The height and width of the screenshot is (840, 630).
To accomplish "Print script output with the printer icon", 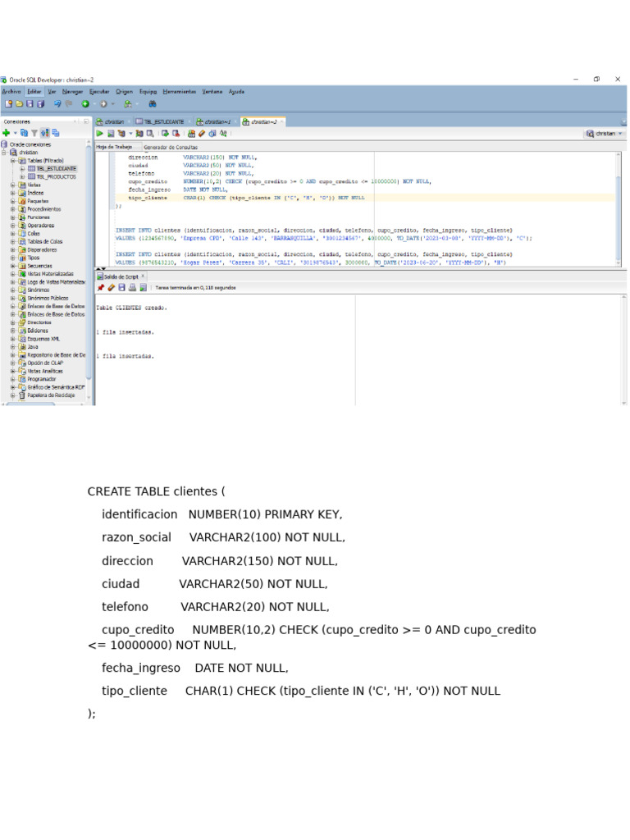I will pyautogui.click(x=132, y=288).
